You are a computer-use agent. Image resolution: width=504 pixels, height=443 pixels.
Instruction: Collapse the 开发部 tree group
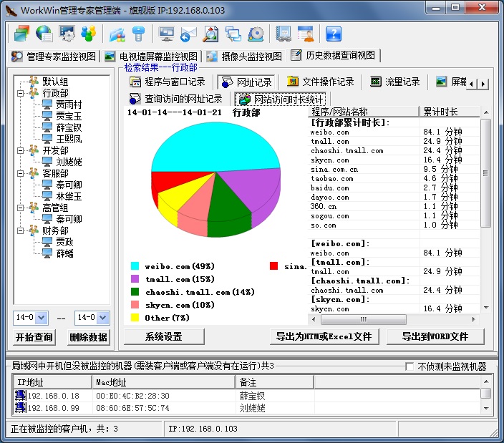(x=21, y=151)
